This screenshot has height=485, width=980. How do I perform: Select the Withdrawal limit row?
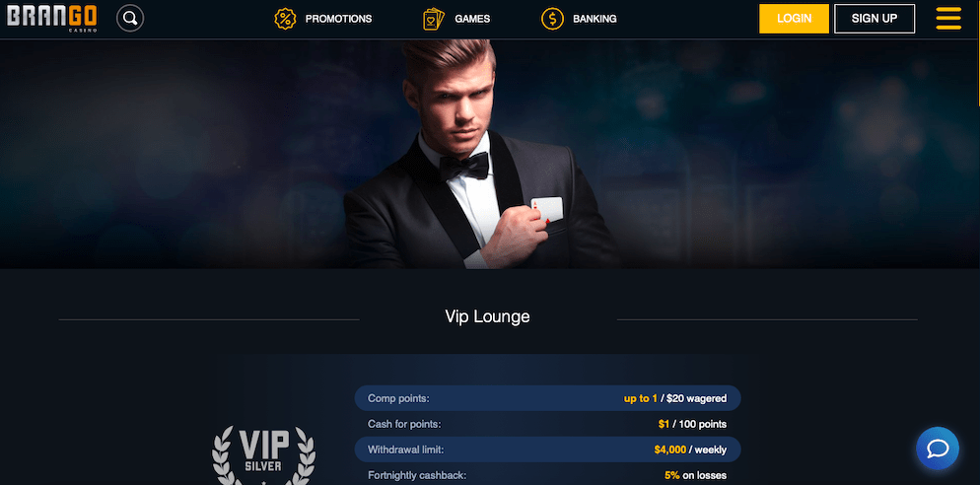coord(547,450)
